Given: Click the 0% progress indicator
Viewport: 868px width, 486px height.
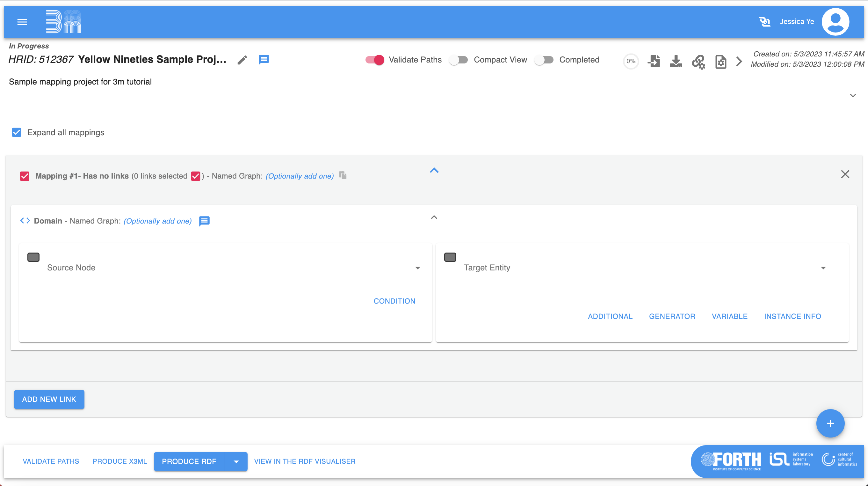Looking at the screenshot, I should point(631,61).
